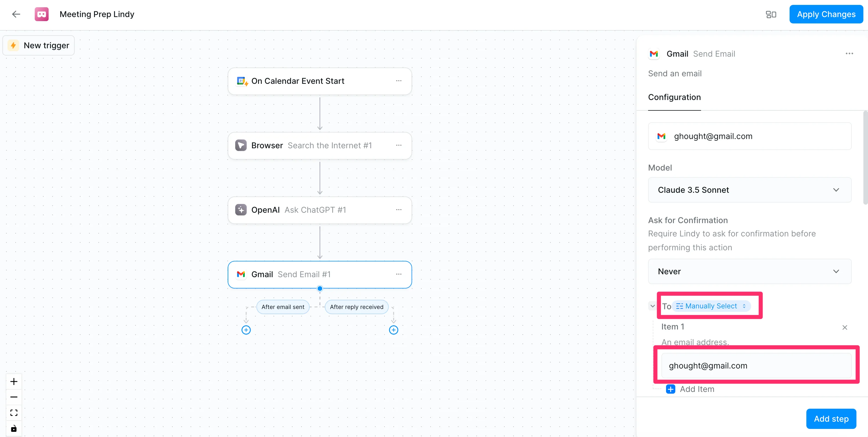Click the fit view icon
The width and height of the screenshot is (868, 437).
[14, 413]
